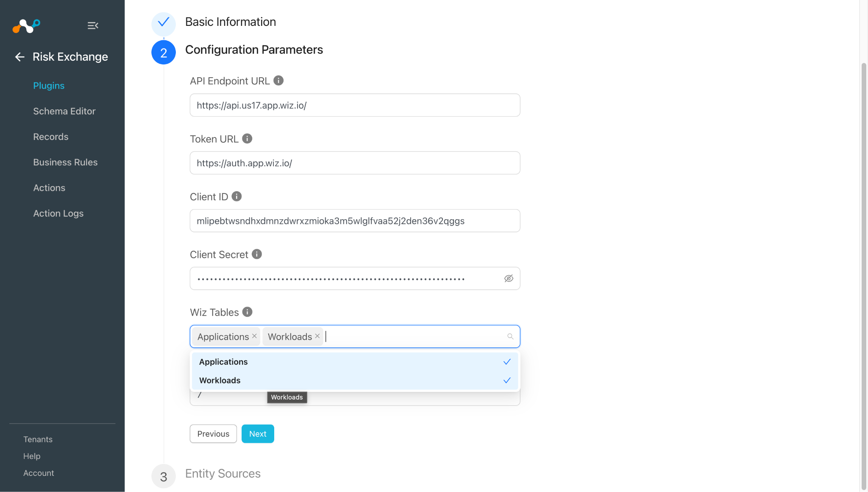This screenshot has height=492, width=868.
Task: Click the info icon next to Wiz Tables
Action: pyautogui.click(x=248, y=312)
